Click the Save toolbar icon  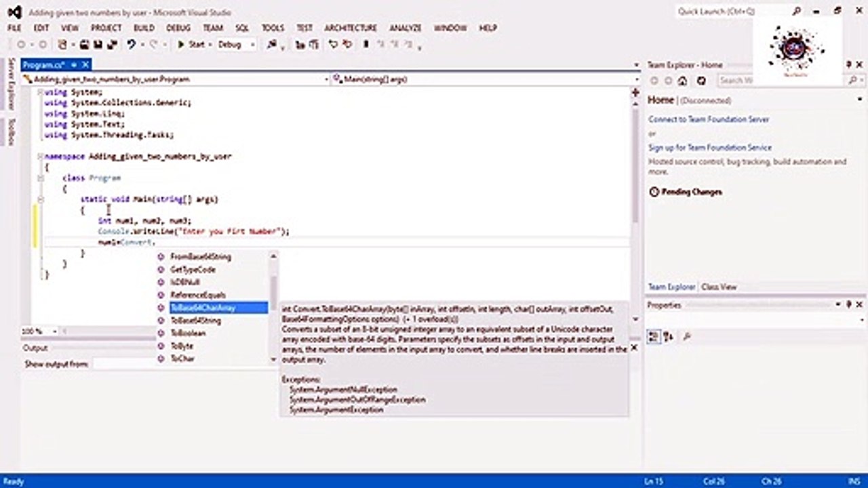point(98,45)
